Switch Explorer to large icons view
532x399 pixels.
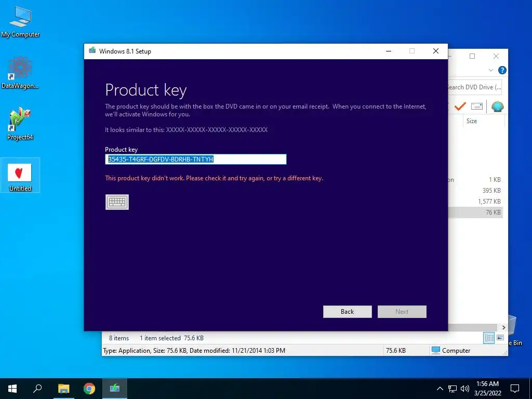[x=500, y=338]
